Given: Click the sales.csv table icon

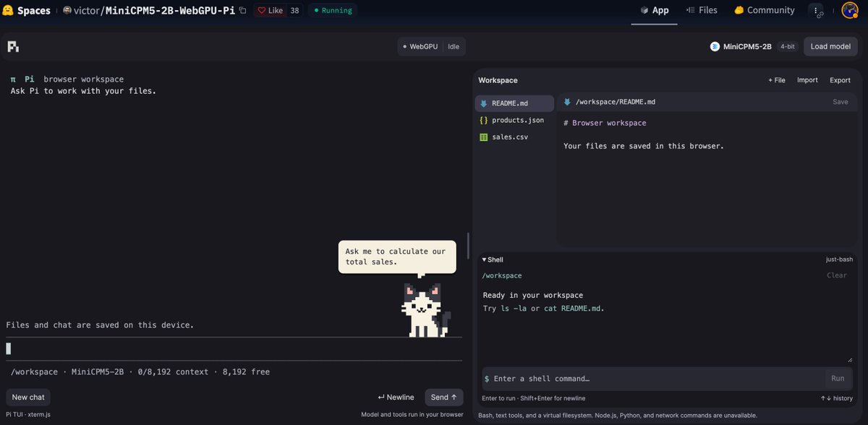Looking at the screenshot, I should click(484, 137).
